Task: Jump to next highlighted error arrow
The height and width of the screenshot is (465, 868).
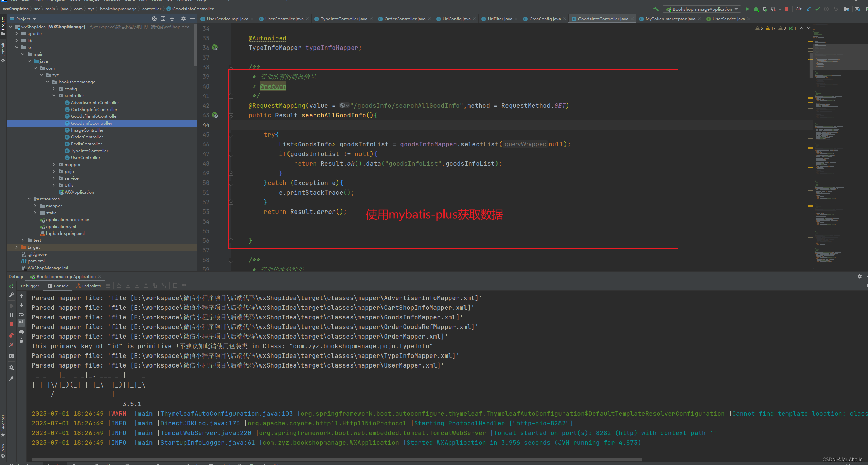Action: tap(809, 28)
